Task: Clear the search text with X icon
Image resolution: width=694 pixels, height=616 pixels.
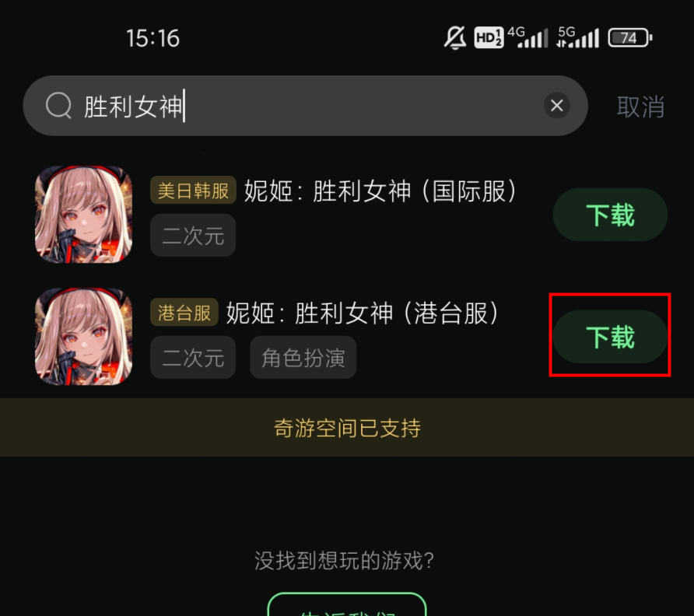Action: click(x=557, y=105)
